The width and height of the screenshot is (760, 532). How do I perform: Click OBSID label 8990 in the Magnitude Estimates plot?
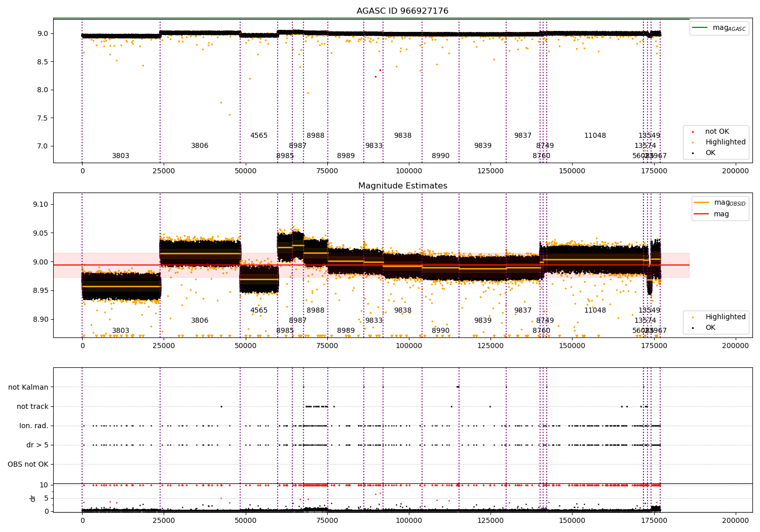(x=441, y=331)
